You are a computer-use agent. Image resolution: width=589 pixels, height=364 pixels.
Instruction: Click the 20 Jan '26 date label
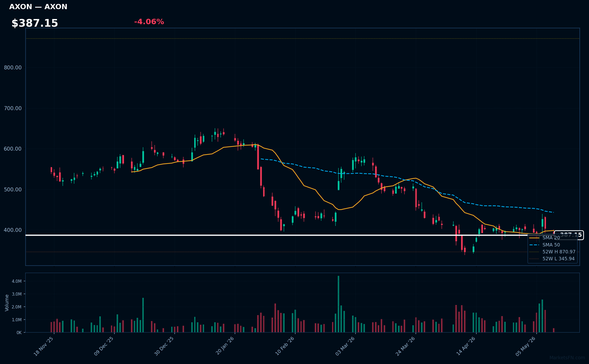tap(225, 346)
